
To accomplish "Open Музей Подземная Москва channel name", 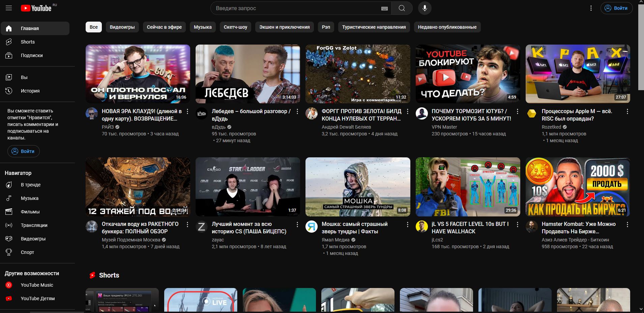I will 131,240.
